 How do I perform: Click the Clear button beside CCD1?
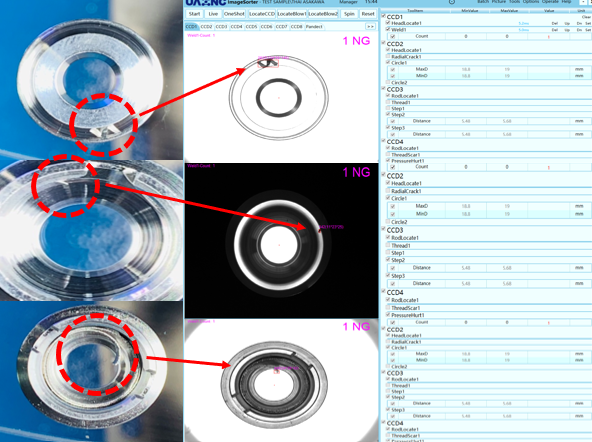(586, 17)
